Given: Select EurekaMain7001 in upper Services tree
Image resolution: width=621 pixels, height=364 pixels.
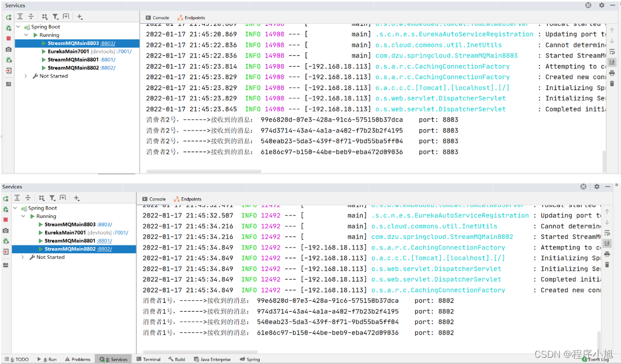Looking at the screenshot, I should 68,51.
